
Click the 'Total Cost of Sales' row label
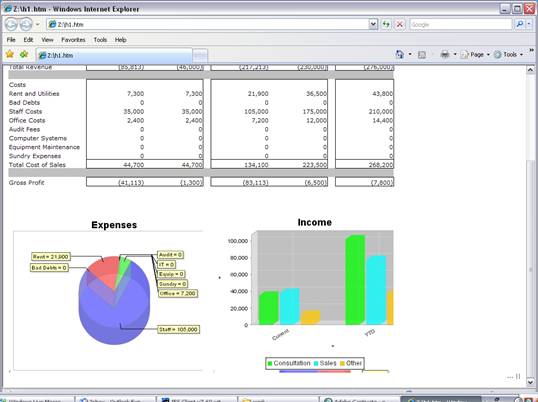tap(37, 165)
